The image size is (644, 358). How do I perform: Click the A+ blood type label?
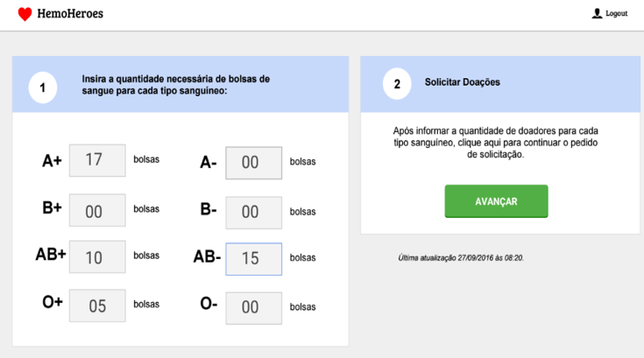coord(52,160)
